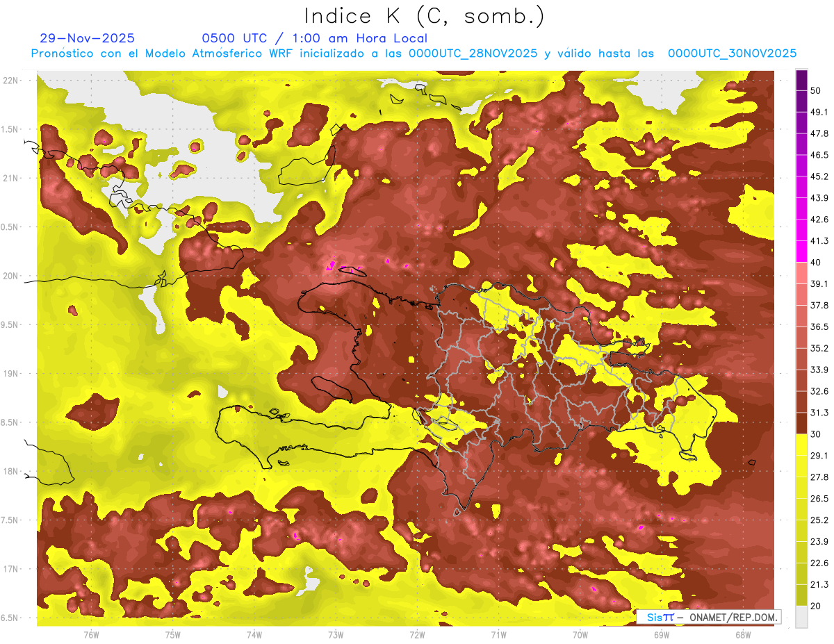Click the colorbar value '41.3'
834x644 pixels.
coord(819,241)
